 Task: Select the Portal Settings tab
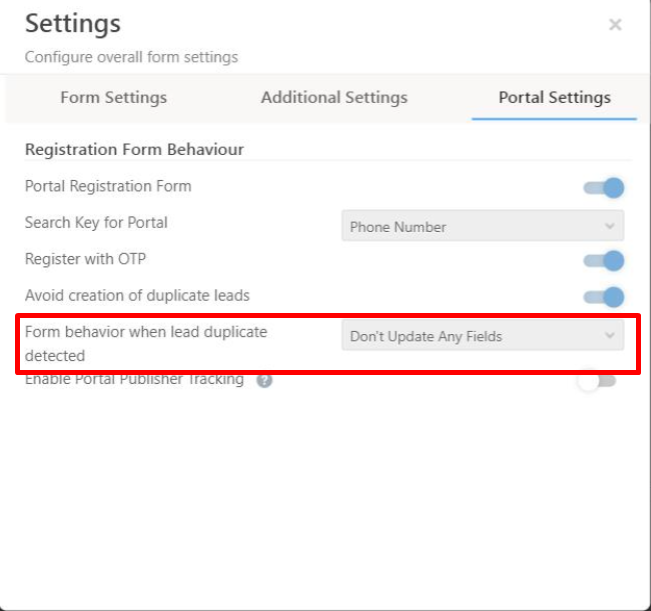pyautogui.click(x=554, y=98)
